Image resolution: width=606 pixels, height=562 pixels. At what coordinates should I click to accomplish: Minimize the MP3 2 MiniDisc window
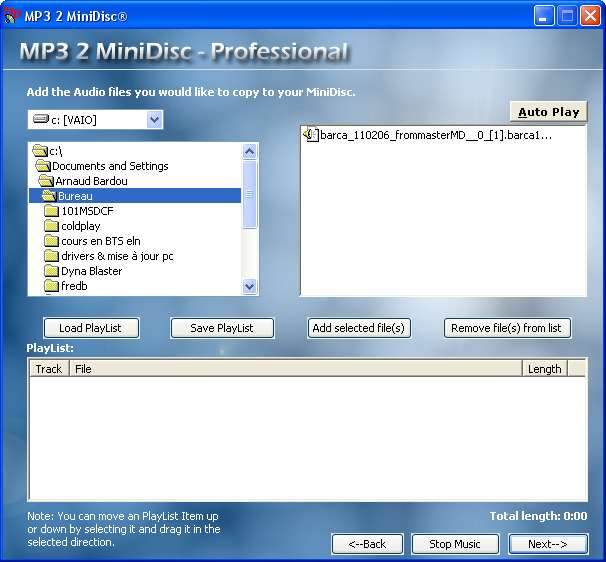pyautogui.click(x=543, y=16)
